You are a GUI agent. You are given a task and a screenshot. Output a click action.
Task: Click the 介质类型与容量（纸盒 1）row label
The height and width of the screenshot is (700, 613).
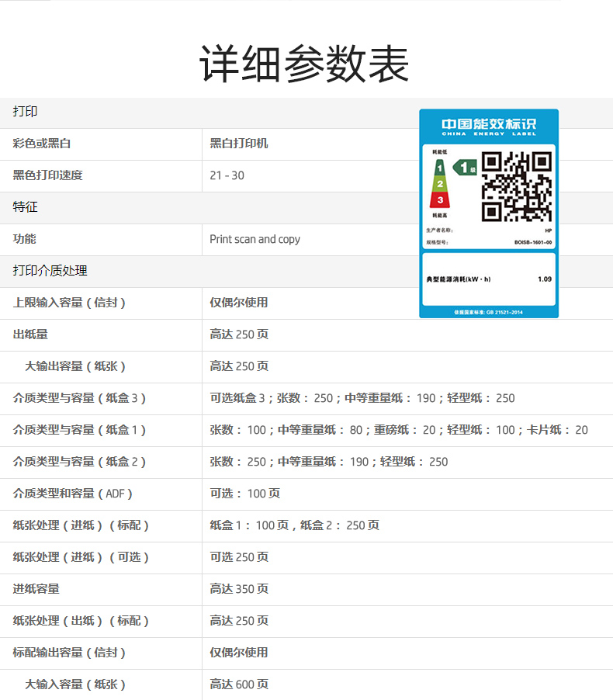click(80, 430)
